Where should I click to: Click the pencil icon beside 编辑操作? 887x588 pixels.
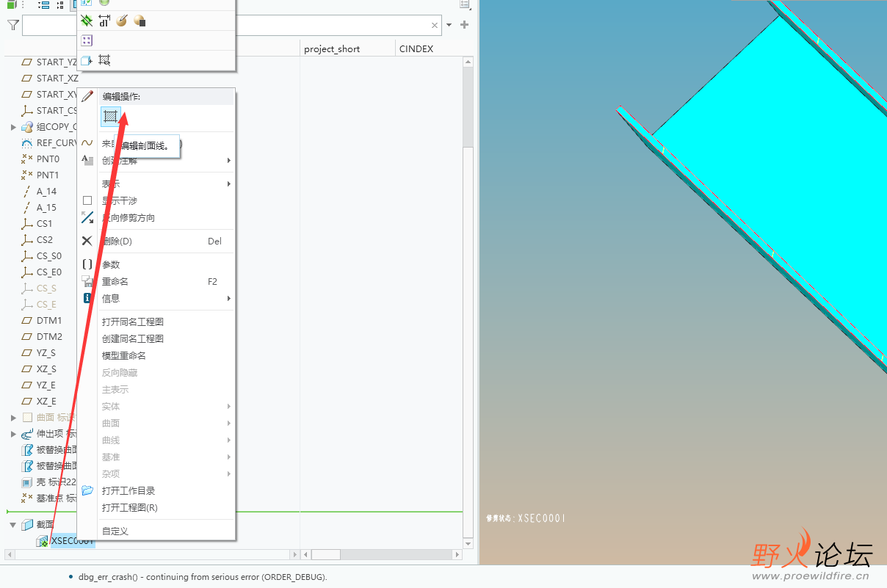pos(87,96)
